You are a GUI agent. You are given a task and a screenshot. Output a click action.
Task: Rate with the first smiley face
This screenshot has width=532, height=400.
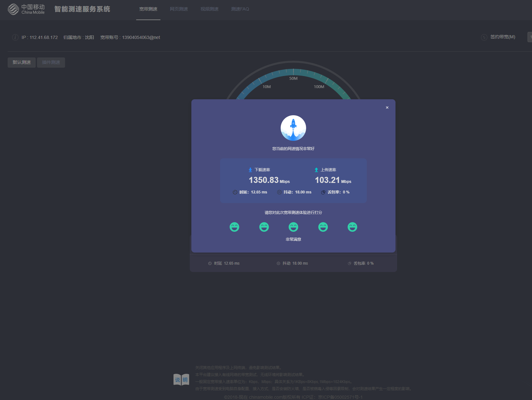(x=234, y=227)
